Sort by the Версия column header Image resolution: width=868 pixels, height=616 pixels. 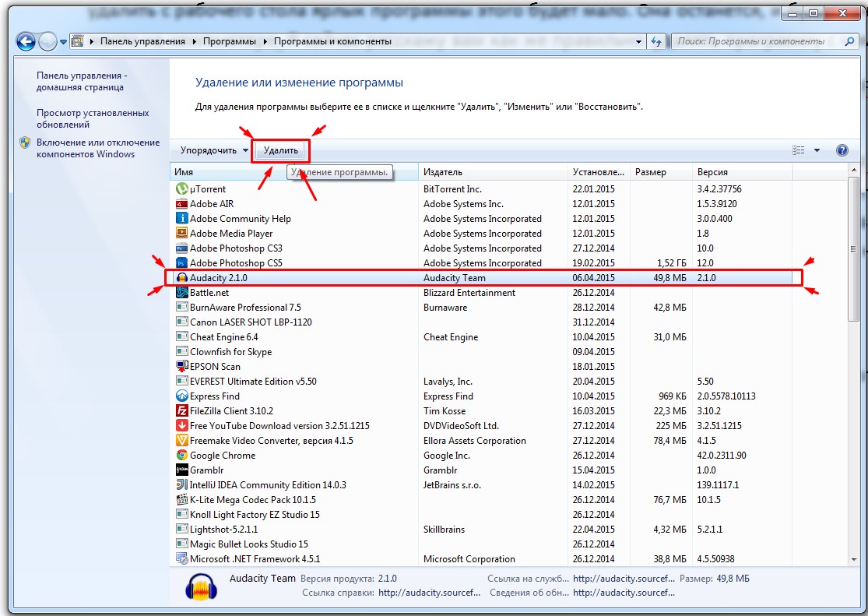pos(743,172)
